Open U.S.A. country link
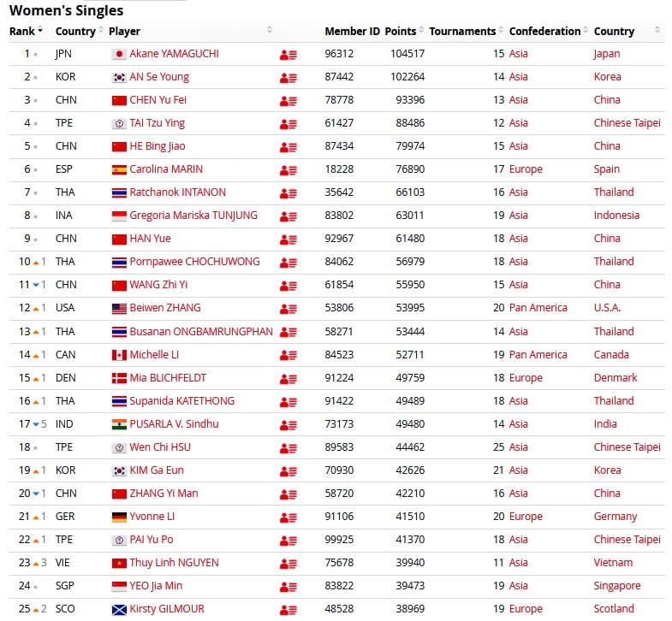The height and width of the screenshot is (621, 672). (x=607, y=308)
